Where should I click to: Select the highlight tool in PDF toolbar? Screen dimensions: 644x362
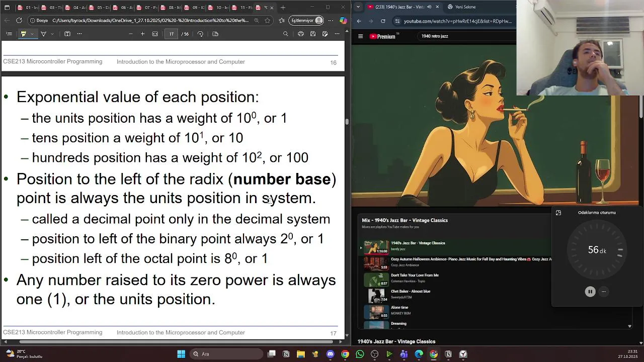(x=23, y=34)
